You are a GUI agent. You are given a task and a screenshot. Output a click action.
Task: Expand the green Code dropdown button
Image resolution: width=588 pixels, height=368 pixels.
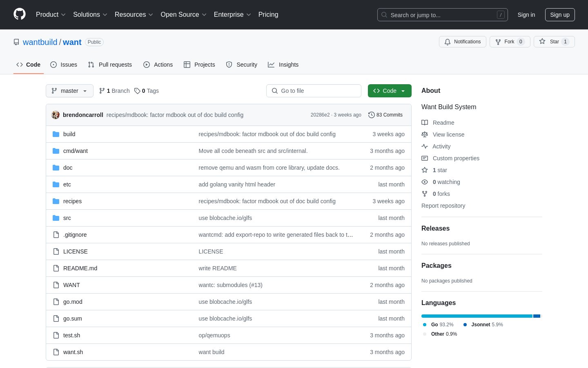click(390, 91)
